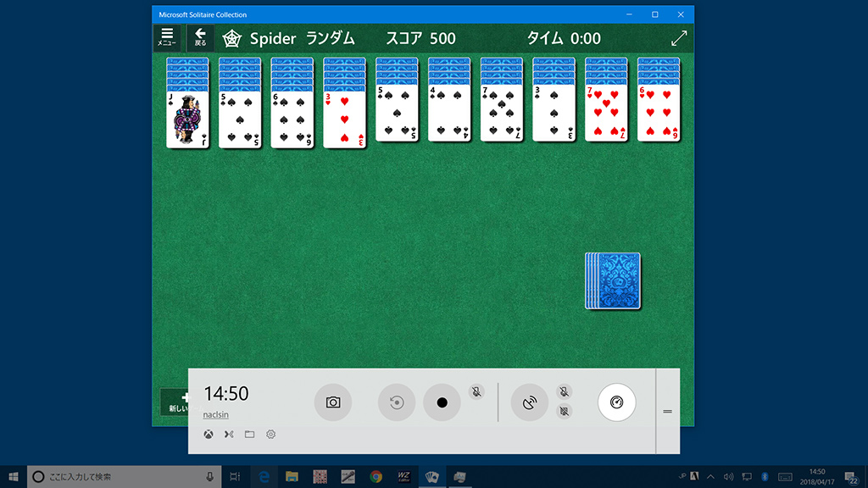Start broadcasting from the Game Bar
Viewport: 868px width, 488px height.
click(x=529, y=402)
